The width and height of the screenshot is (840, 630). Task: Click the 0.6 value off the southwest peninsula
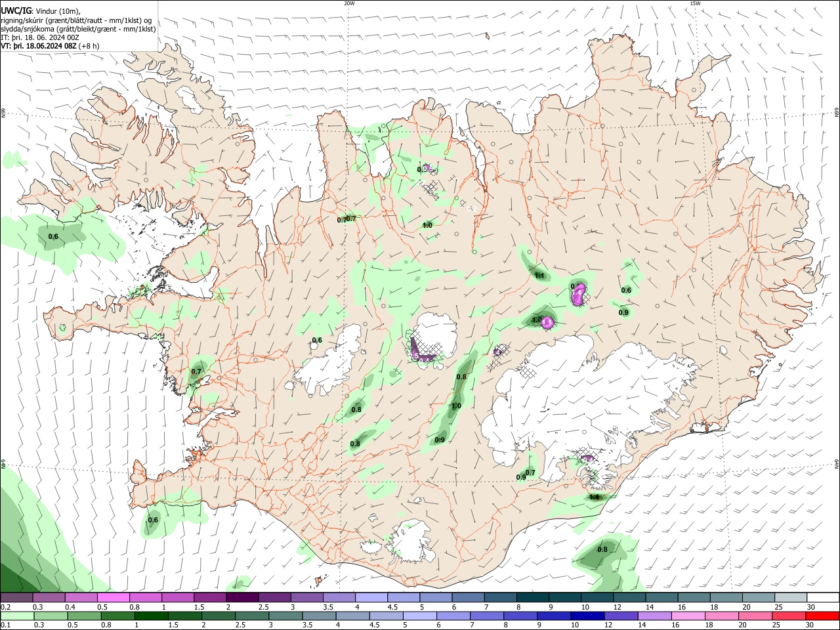pyautogui.click(x=152, y=520)
